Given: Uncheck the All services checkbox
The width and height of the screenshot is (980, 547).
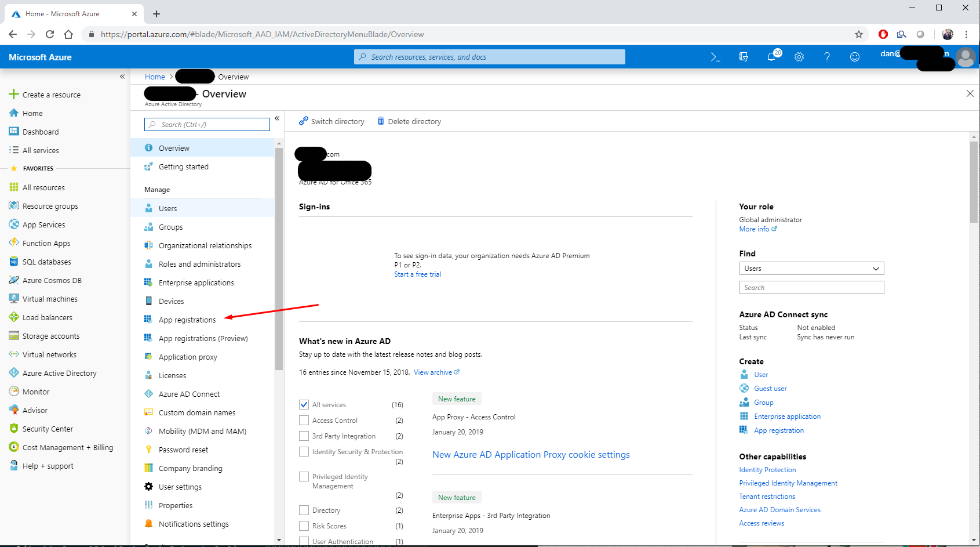Looking at the screenshot, I should [304, 404].
